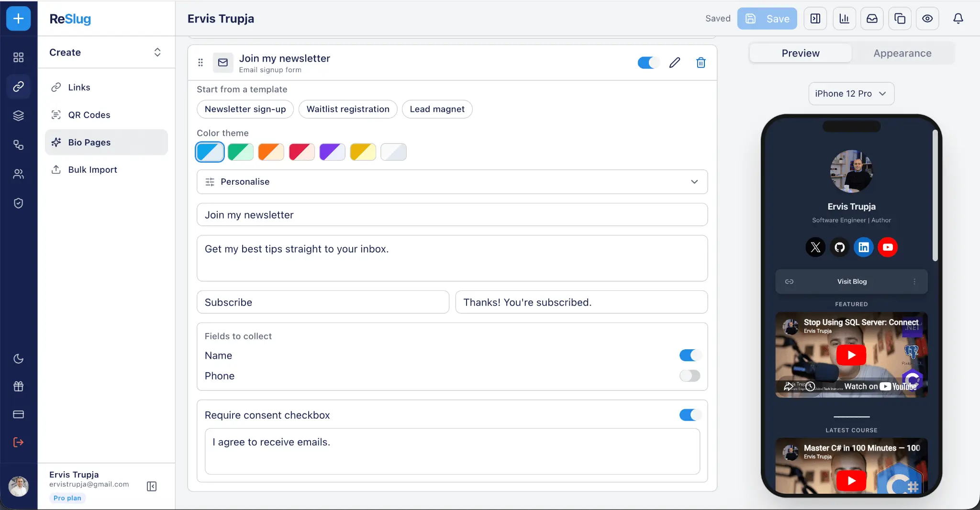The height and width of the screenshot is (510, 980).
Task: Disable the Name field toggle
Action: pyautogui.click(x=690, y=355)
